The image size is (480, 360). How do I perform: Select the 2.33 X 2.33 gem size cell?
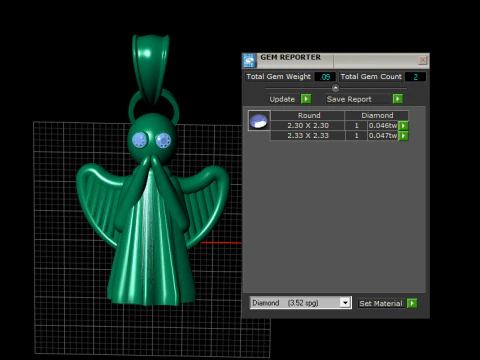tap(308, 136)
